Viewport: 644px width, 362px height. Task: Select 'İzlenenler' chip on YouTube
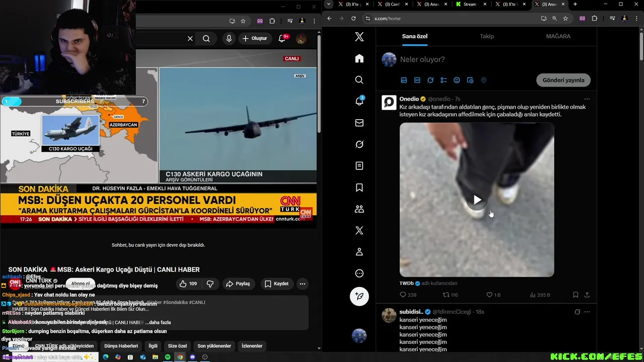click(x=252, y=346)
